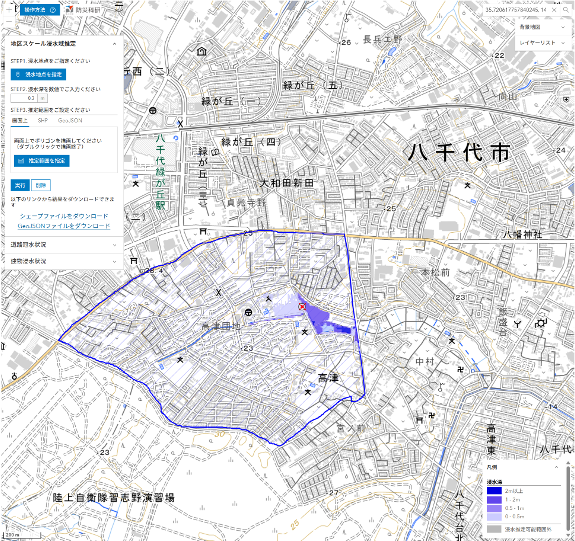Collapse the 凡例 legend panel
This screenshot has height=541, width=575.
pos(556,467)
